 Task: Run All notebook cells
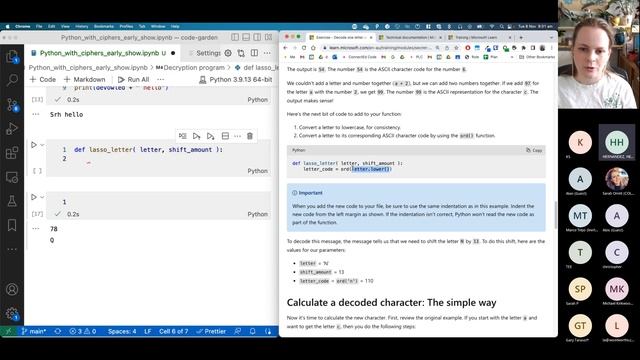point(133,79)
